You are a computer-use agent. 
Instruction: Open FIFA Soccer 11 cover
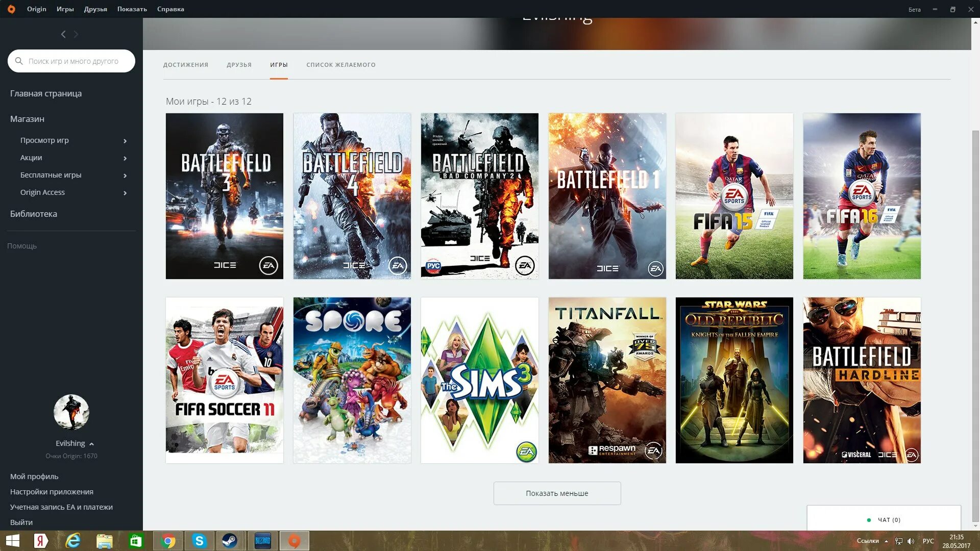(x=225, y=380)
